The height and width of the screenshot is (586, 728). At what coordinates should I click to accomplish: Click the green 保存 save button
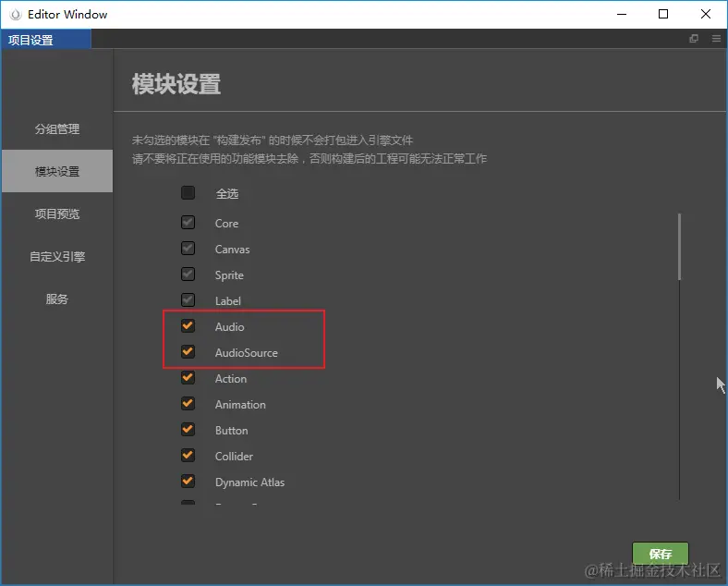661,554
